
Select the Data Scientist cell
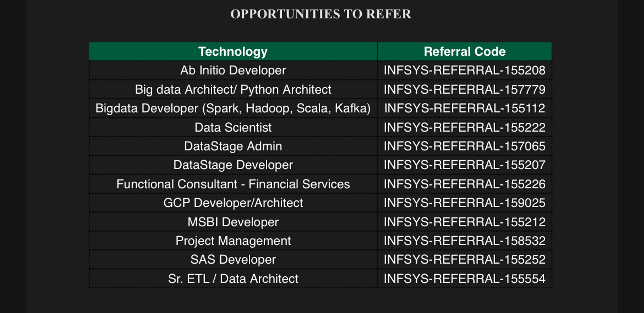coord(233,127)
